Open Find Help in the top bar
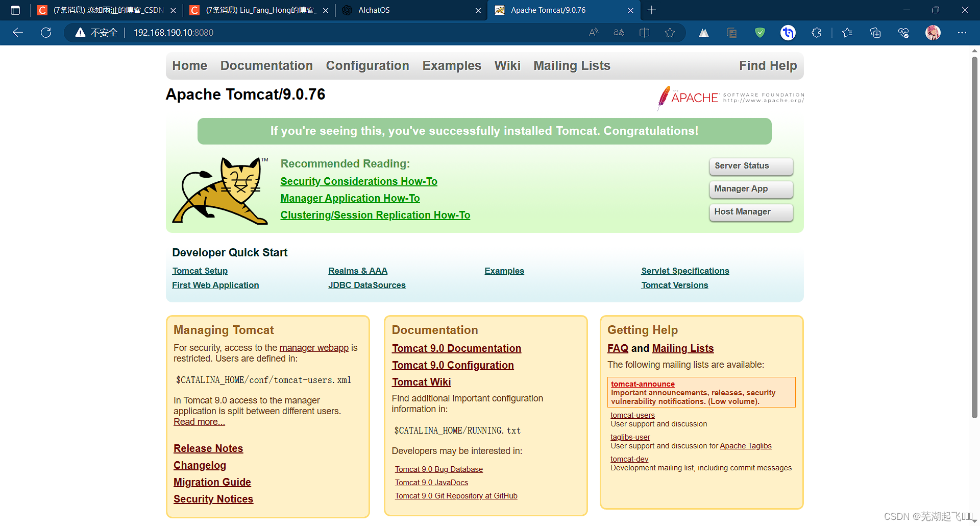Image resolution: width=980 pixels, height=526 pixels. pos(768,66)
